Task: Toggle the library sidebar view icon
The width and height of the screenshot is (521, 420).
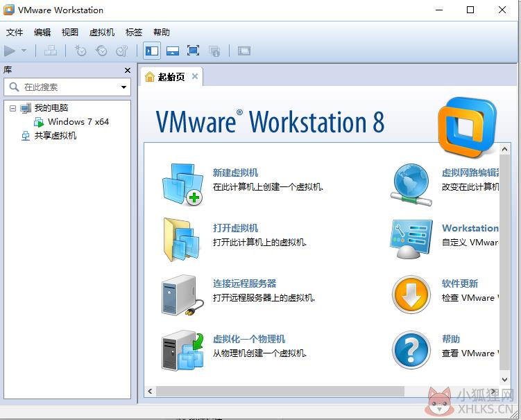Action: pos(152,51)
